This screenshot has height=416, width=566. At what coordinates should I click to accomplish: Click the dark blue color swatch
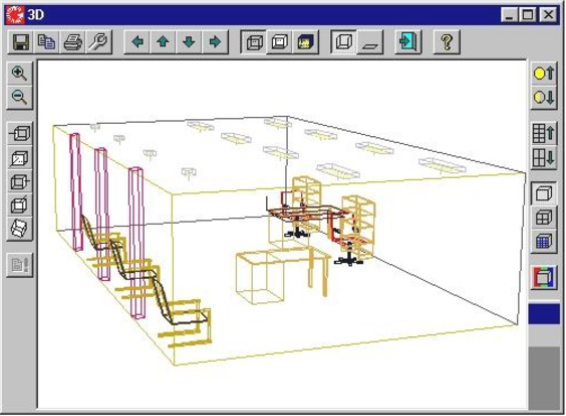[544, 313]
